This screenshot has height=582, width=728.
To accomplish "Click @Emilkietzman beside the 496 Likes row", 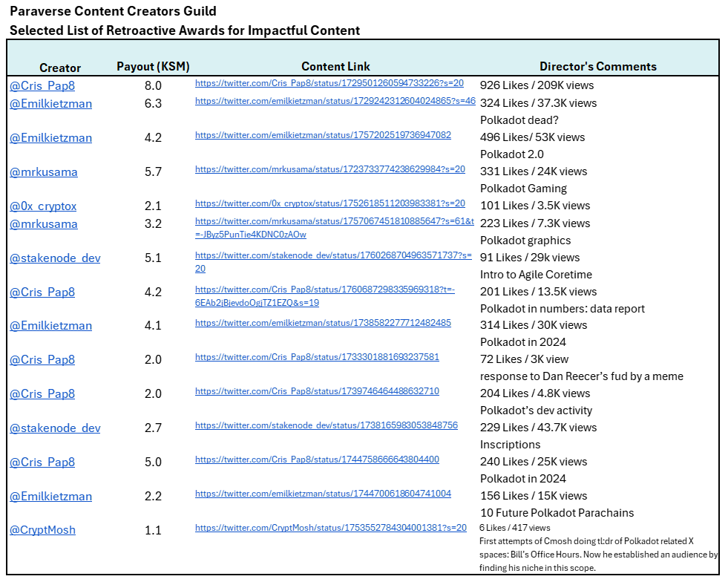I will pos(51,138).
